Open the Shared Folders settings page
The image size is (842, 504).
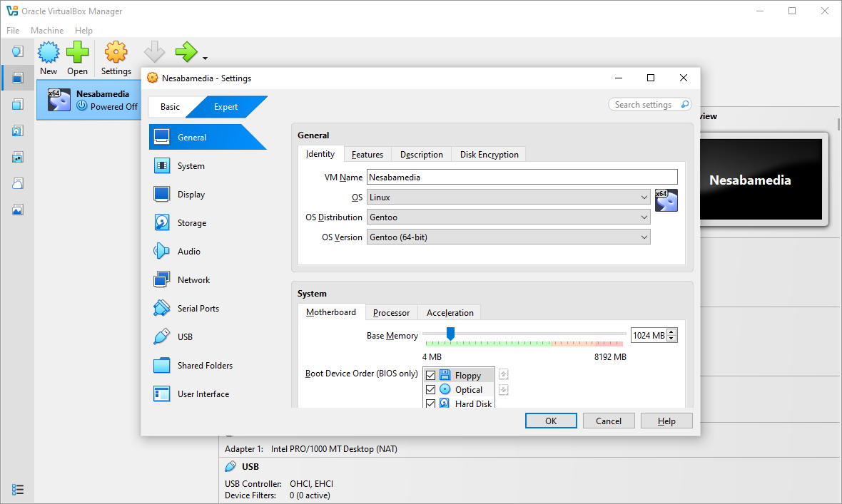point(205,366)
